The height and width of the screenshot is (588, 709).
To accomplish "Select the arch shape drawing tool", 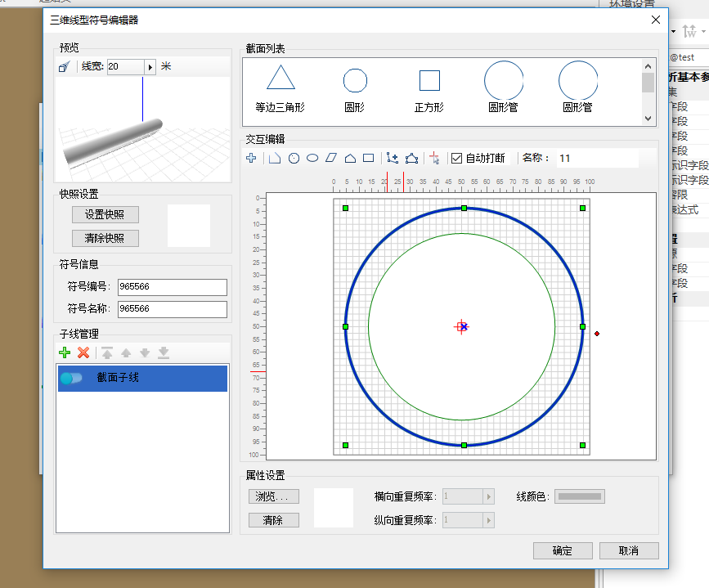I will click(349, 158).
